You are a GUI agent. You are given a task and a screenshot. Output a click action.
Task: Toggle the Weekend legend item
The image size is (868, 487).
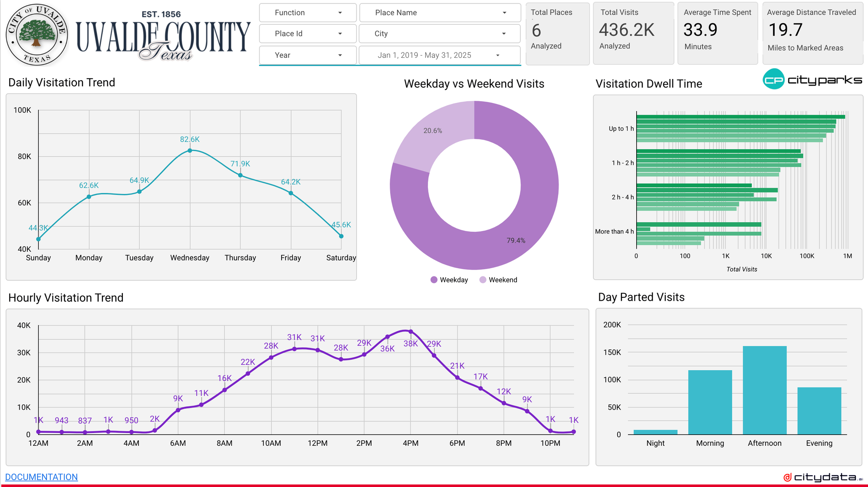point(498,280)
